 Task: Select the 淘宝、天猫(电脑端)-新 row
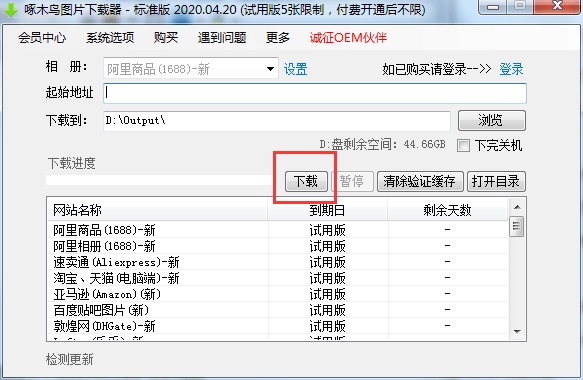[278, 278]
